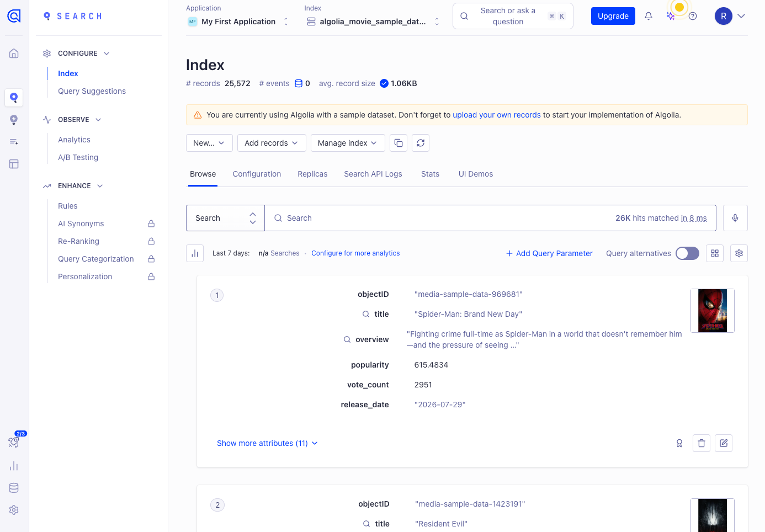Screen dimensions: 765x532
Task: Expand Show more attributes (11)
Action: [x=267, y=443]
